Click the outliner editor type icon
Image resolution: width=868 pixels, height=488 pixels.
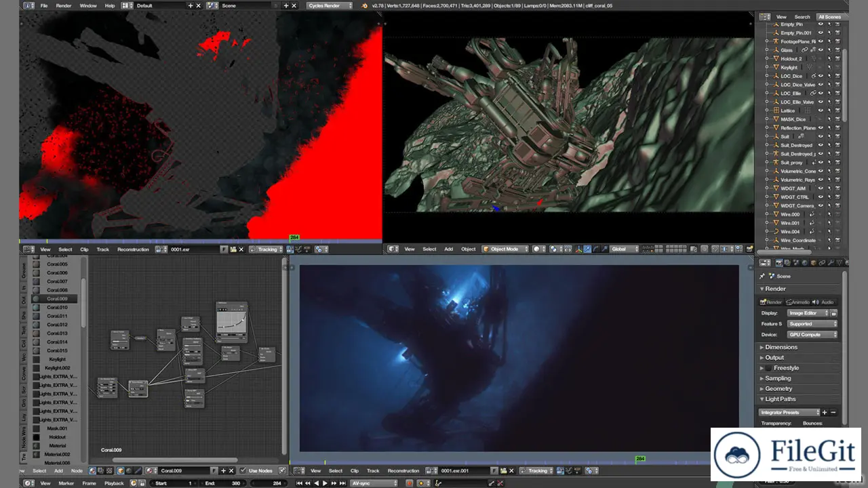tap(764, 17)
